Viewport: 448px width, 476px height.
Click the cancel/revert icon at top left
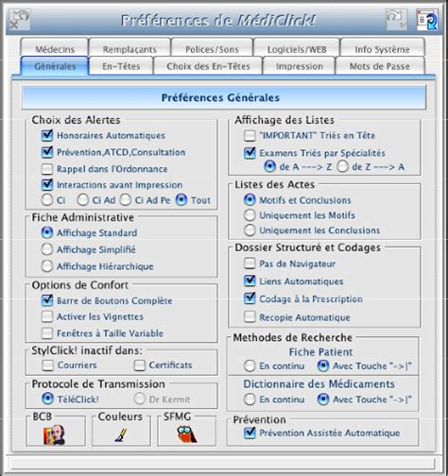[20, 20]
